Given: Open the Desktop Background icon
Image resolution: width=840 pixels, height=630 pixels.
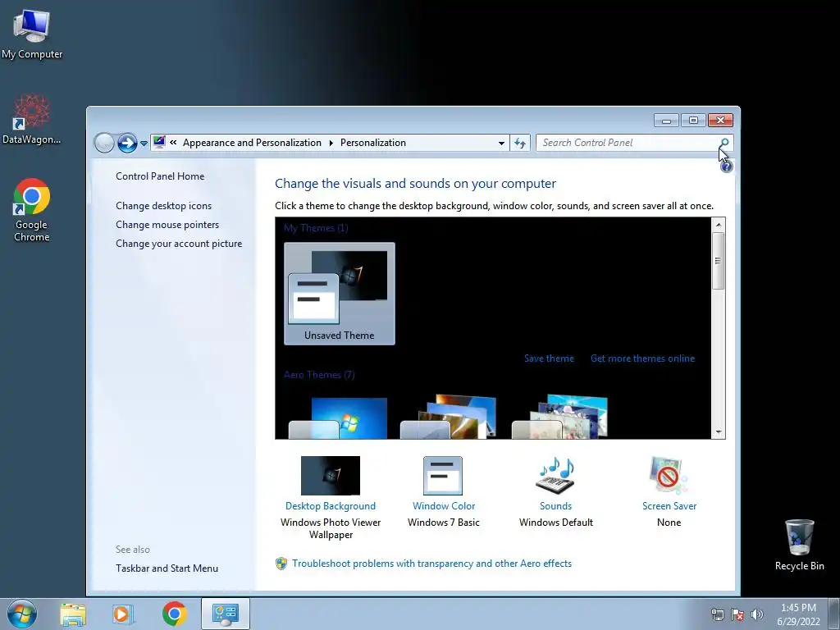Looking at the screenshot, I should [x=331, y=476].
